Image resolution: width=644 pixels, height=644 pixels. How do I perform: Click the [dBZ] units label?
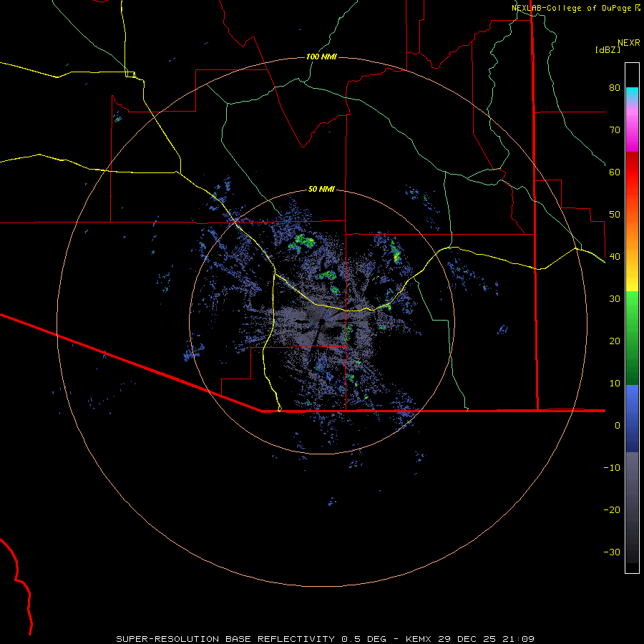coord(608,49)
